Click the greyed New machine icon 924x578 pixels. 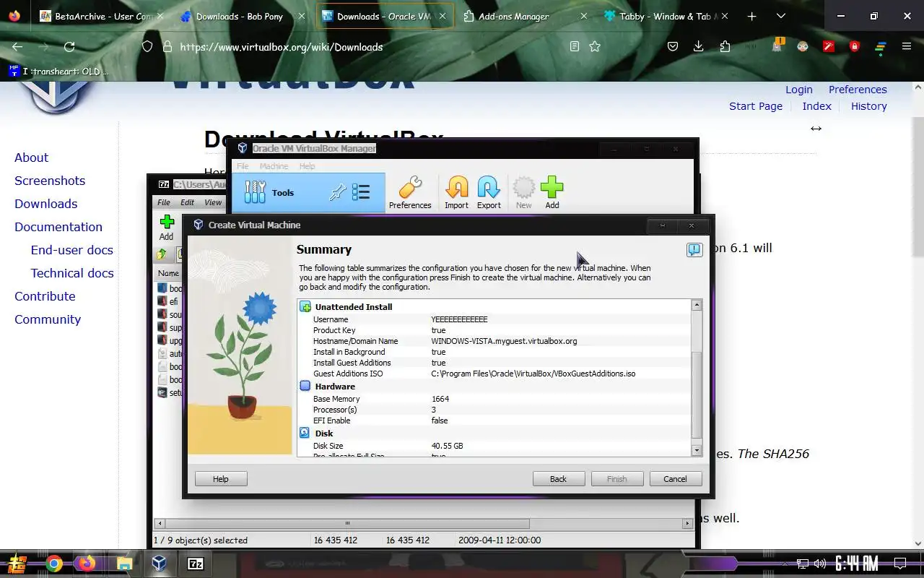pos(523,193)
